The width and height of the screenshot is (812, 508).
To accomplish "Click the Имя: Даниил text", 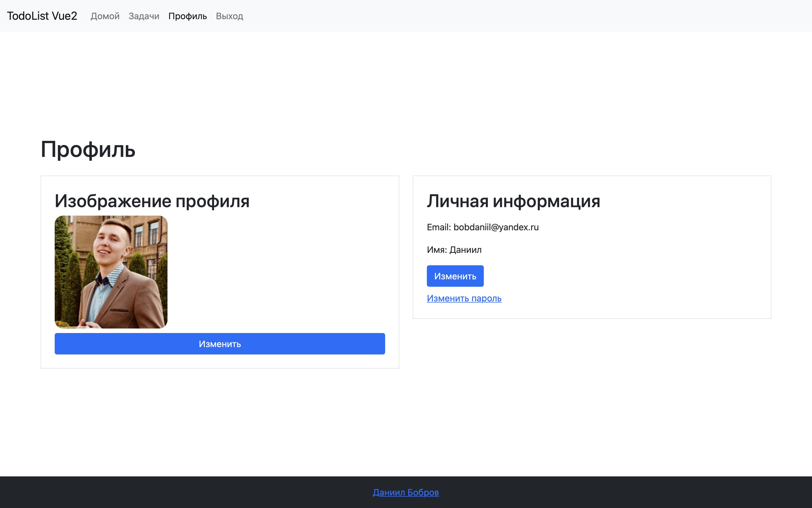I will pyautogui.click(x=454, y=250).
